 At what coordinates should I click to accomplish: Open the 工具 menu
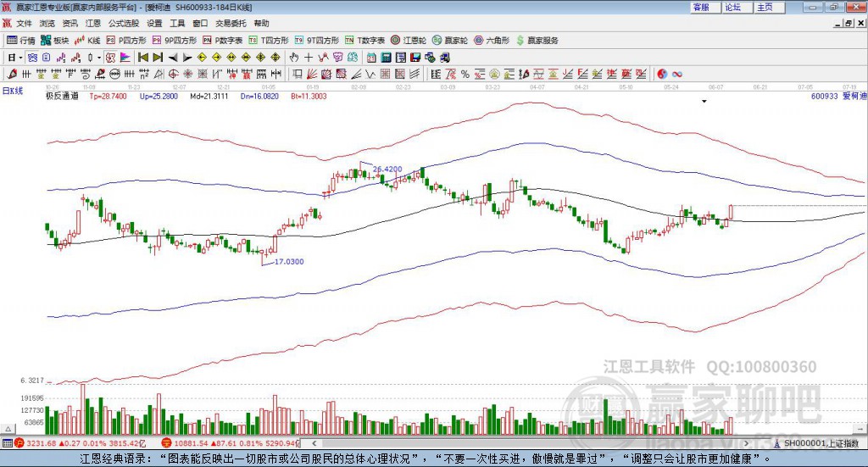click(x=177, y=23)
